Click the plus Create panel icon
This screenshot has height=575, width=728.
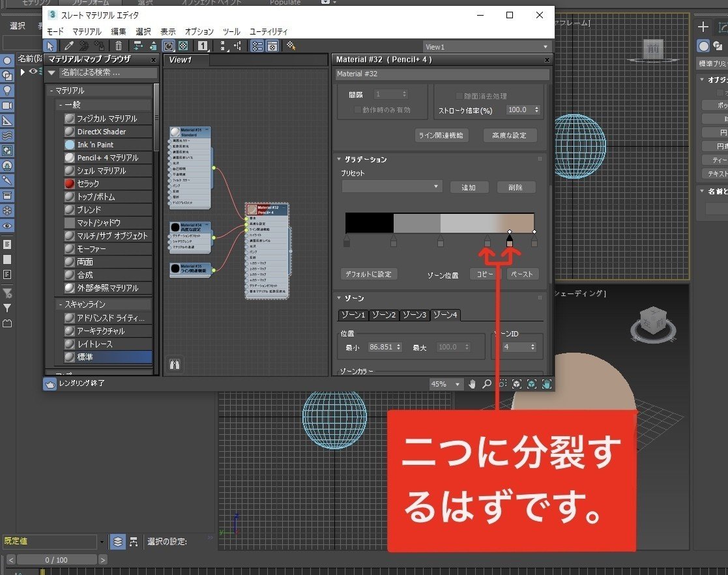(x=703, y=27)
